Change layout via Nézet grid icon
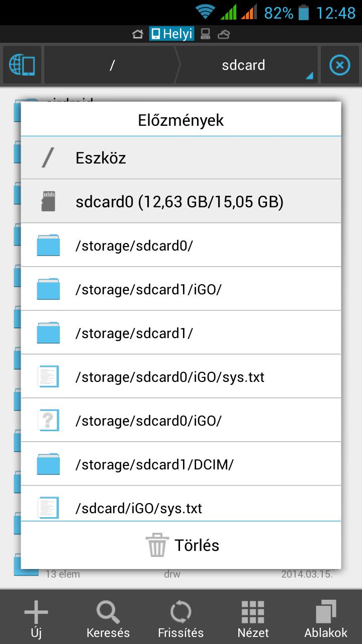 [x=253, y=618]
